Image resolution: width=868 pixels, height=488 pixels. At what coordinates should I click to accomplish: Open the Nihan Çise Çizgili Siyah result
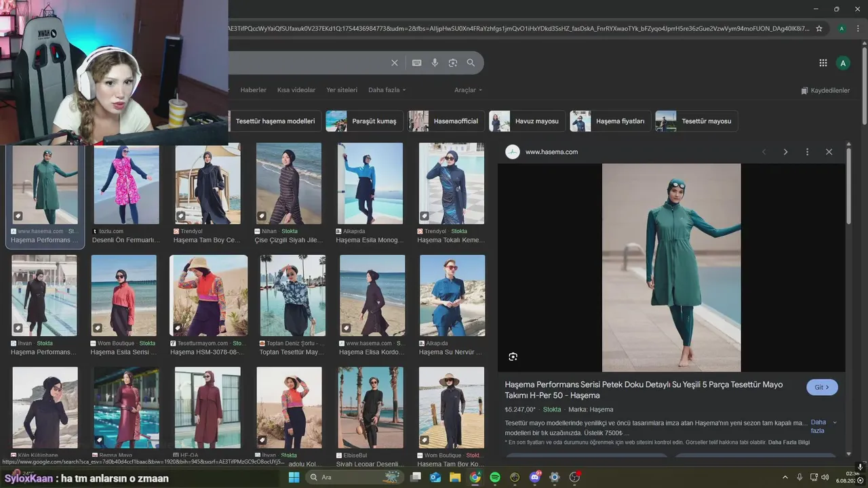pyautogui.click(x=289, y=193)
